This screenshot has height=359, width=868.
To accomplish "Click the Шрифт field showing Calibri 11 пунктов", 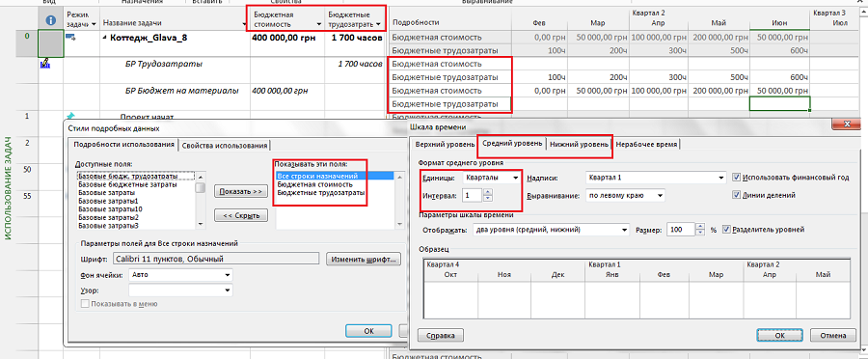I will [216, 259].
